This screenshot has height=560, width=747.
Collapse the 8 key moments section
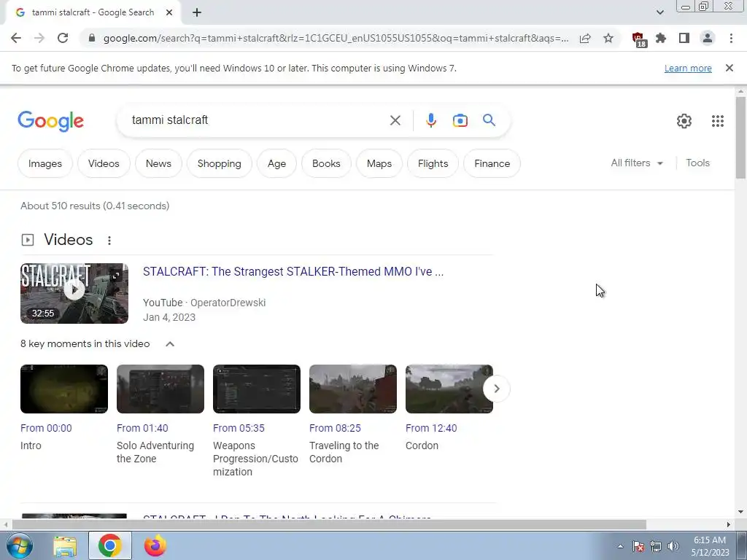(169, 344)
